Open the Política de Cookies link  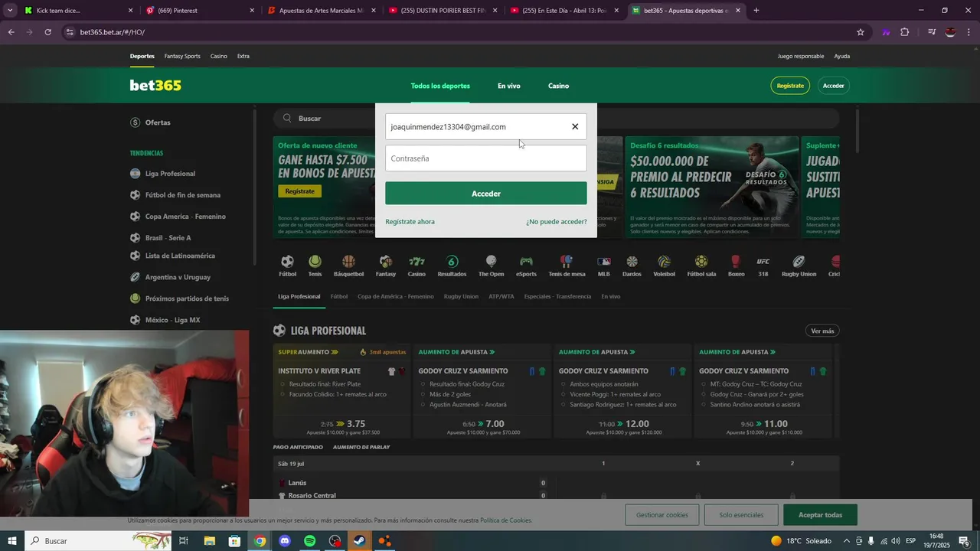tap(505, 520)
